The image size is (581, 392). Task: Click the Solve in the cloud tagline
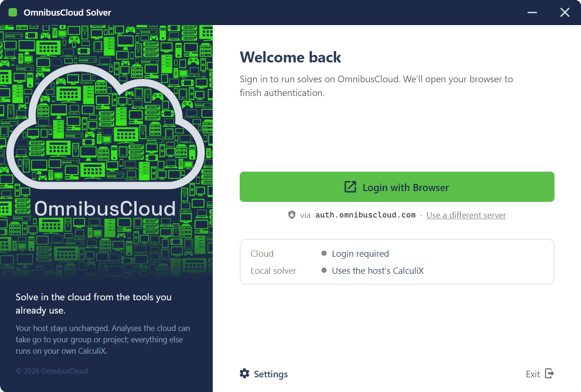(94, 304)
